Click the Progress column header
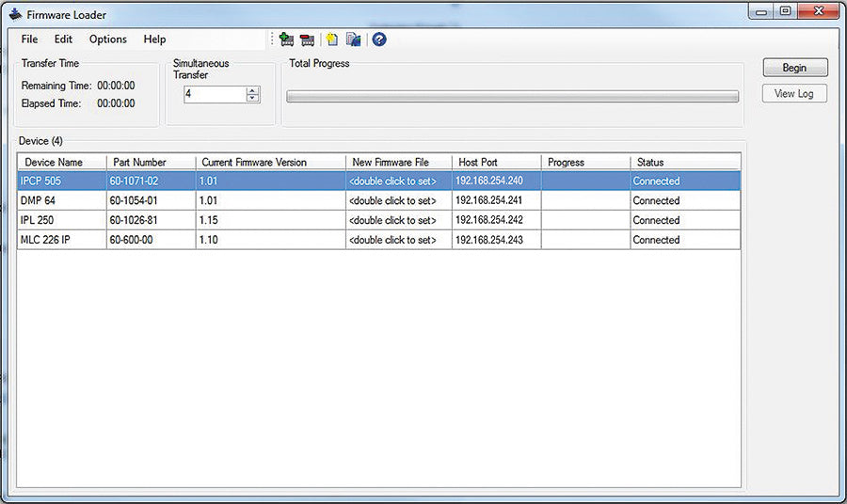 [585, 163]
